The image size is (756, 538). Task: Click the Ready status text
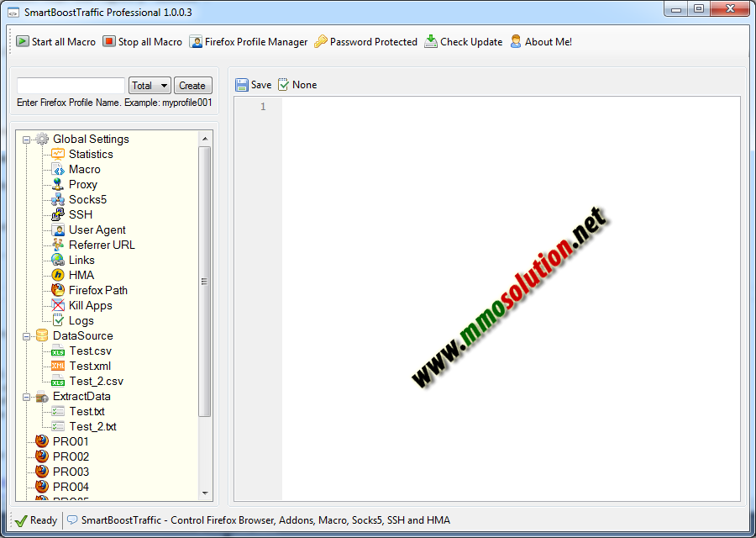44,520
